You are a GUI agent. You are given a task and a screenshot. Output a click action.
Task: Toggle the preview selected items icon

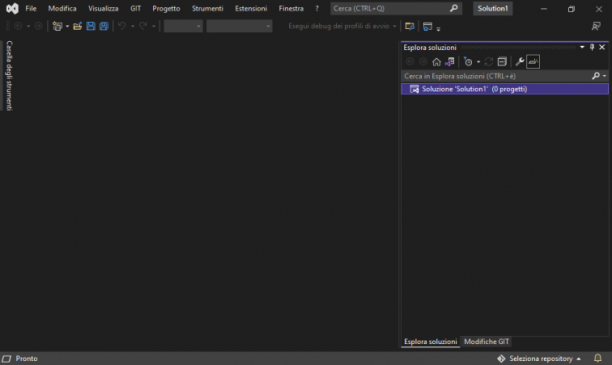coord(533,62)
